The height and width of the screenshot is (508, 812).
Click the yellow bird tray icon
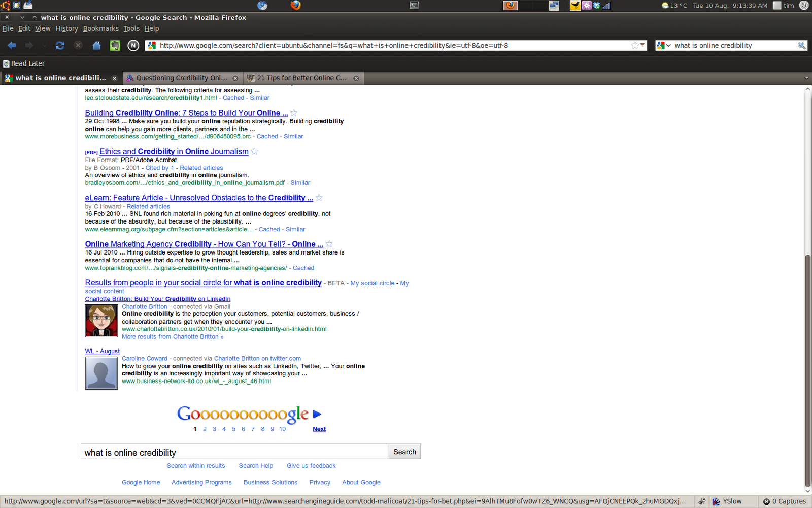(575, 5)
